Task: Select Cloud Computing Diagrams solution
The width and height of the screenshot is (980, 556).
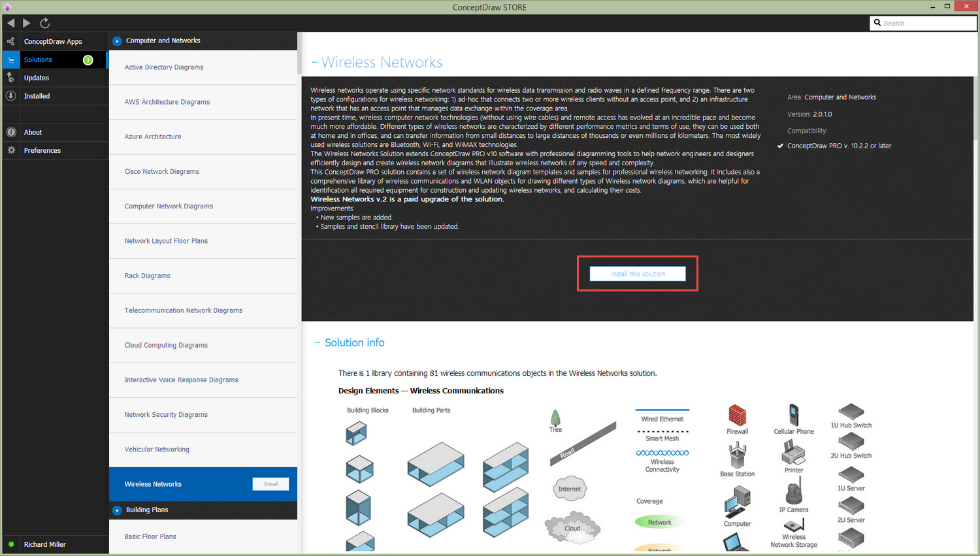Action: point(203,345)
